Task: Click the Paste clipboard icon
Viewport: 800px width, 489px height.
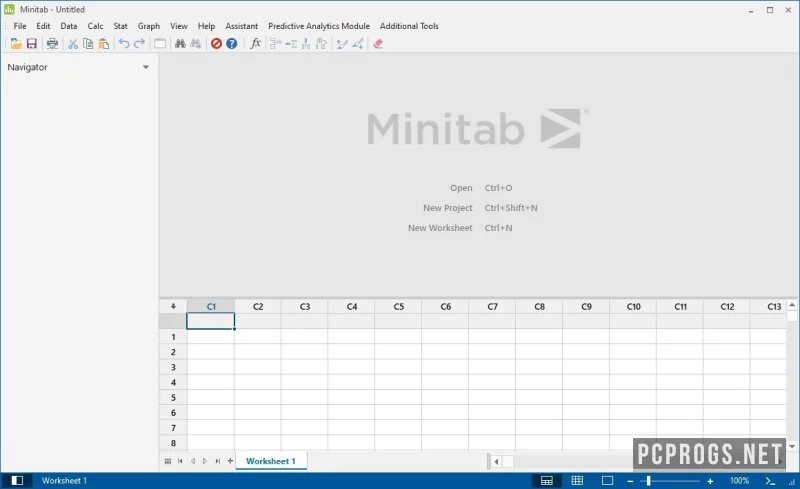Action: pyautogui.click(x=104, y=44)
